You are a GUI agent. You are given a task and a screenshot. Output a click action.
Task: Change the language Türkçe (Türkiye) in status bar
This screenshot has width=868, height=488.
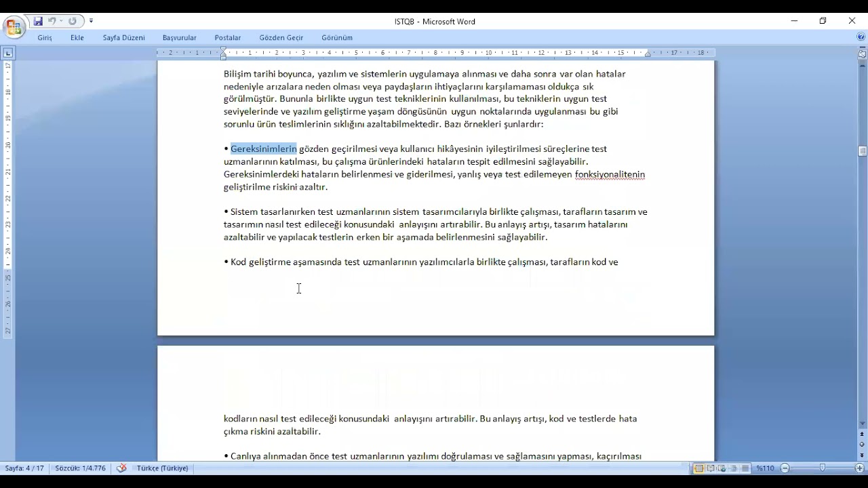click(x=163, y=468)
